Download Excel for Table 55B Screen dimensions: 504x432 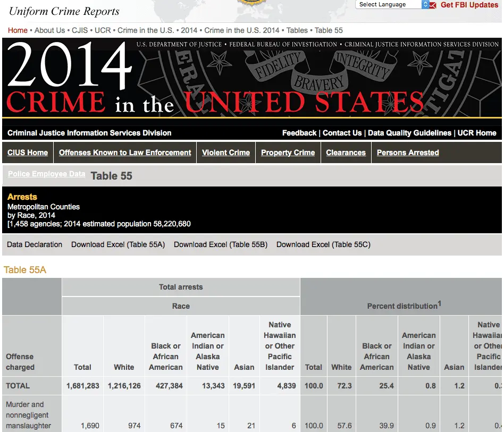click(221, 244)
